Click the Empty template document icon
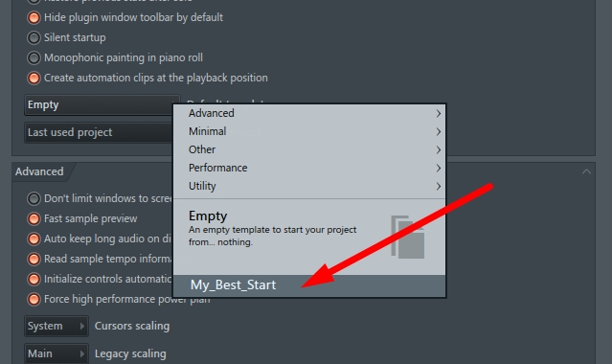The height and width of the screenshot is (364, 612). (x=407, y=237)
